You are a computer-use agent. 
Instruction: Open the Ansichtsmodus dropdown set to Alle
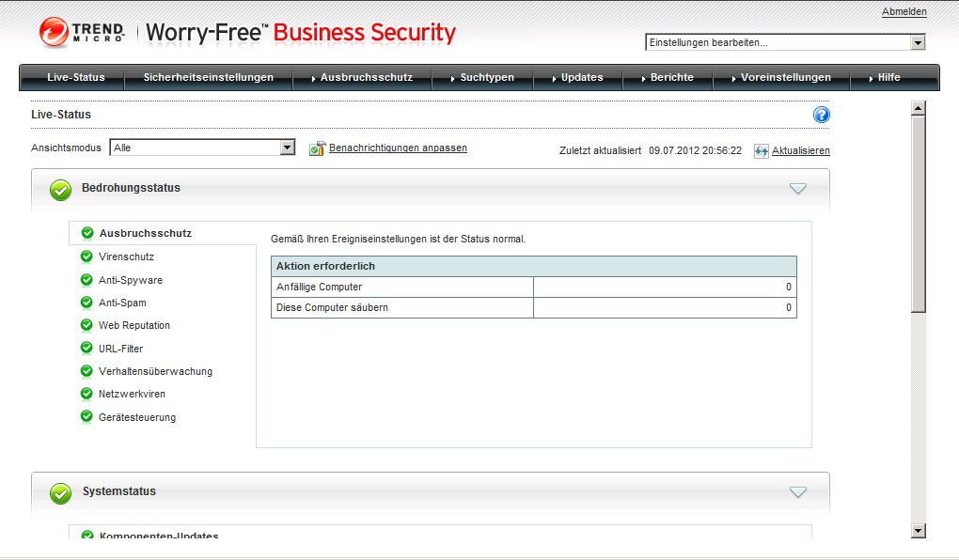coord(288,148)
